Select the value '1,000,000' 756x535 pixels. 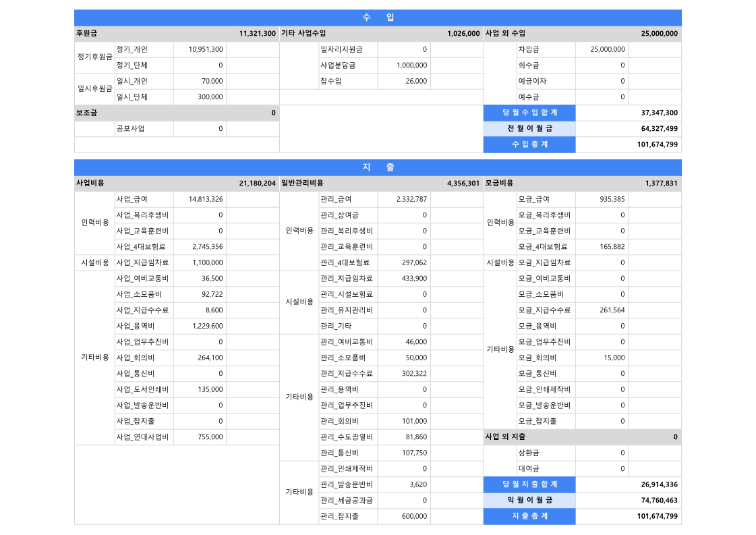(412, 65)
